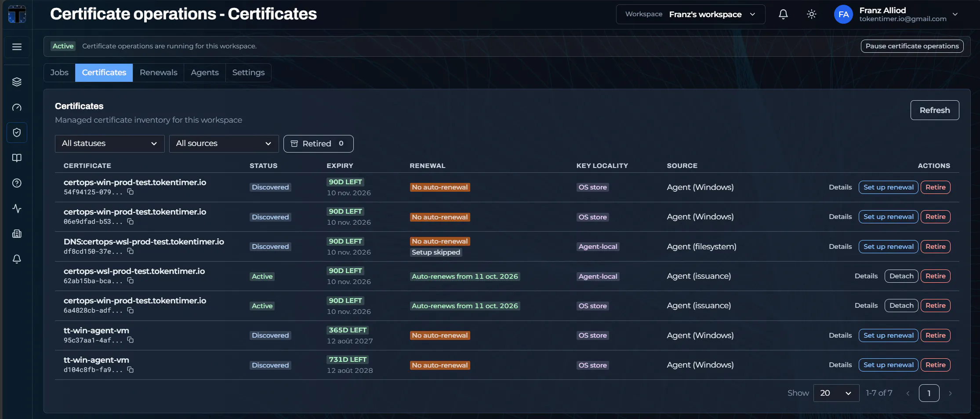The image size is (980, 419).
Task: Change Show rows per page dropdown
Action: click(x=836, y=393)
